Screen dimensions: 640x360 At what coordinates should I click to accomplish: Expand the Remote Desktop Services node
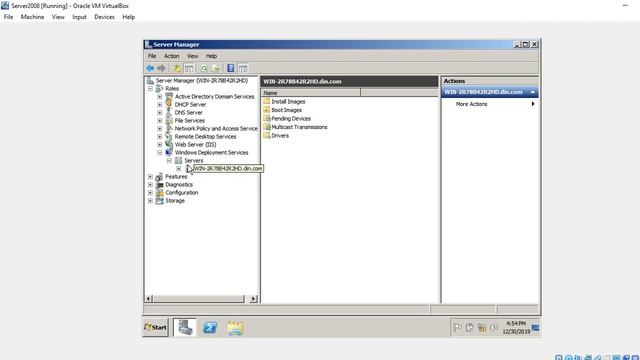coord(160,137)
